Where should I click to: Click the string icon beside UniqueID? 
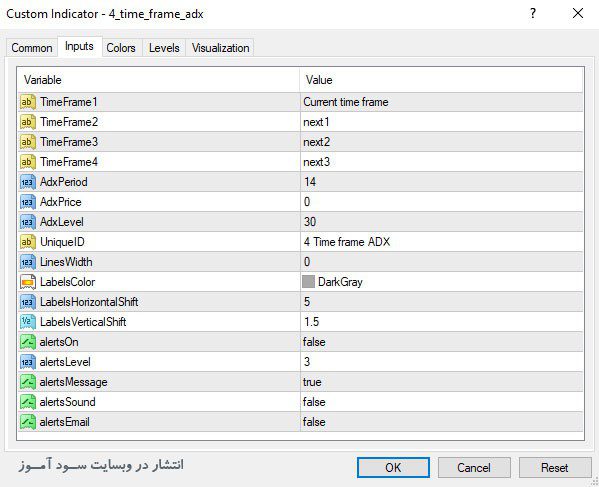pyautogui.click(x=28, y=242)
